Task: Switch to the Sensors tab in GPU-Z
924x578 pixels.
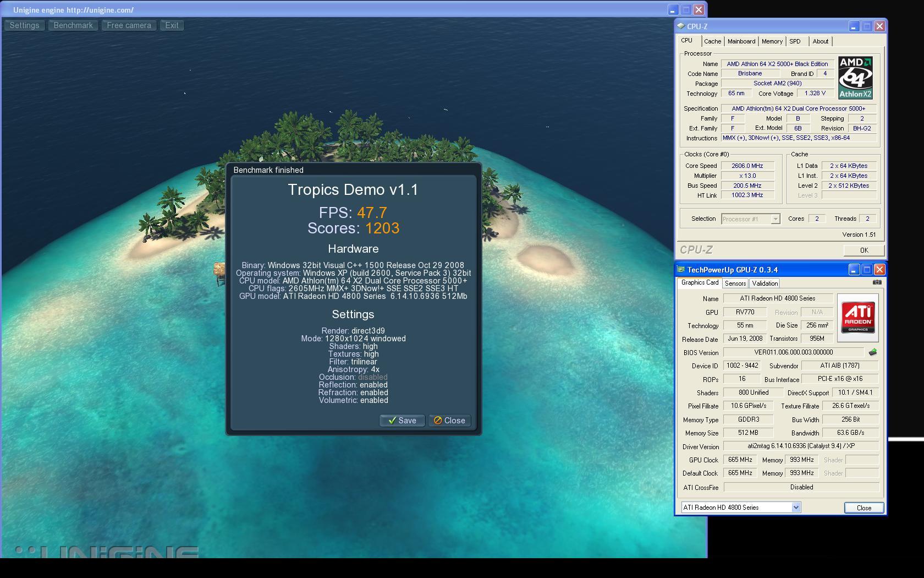Action: pyautogui.click(x=735, y=283)
